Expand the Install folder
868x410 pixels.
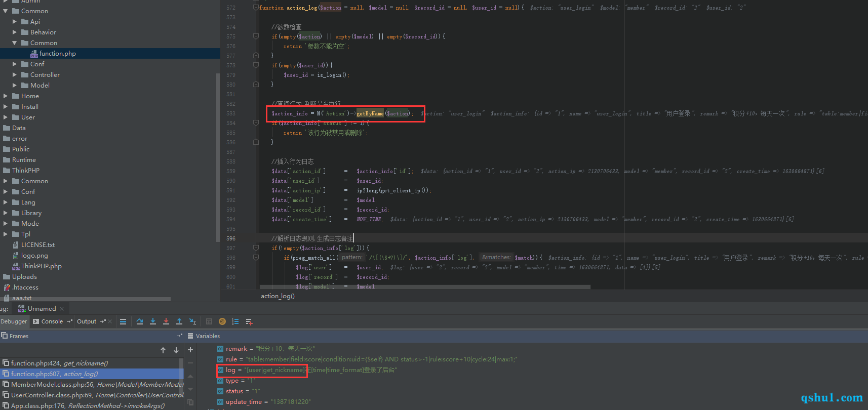point(6,107)
